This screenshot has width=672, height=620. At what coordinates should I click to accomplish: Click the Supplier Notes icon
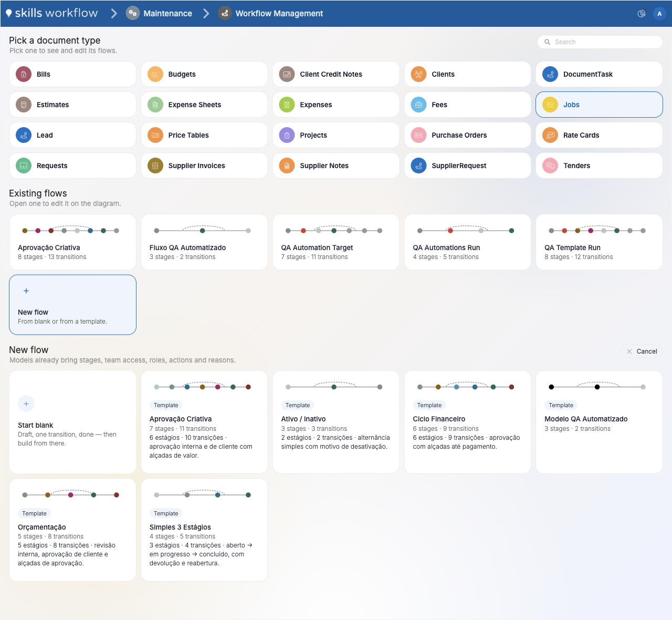pos(287,166)
